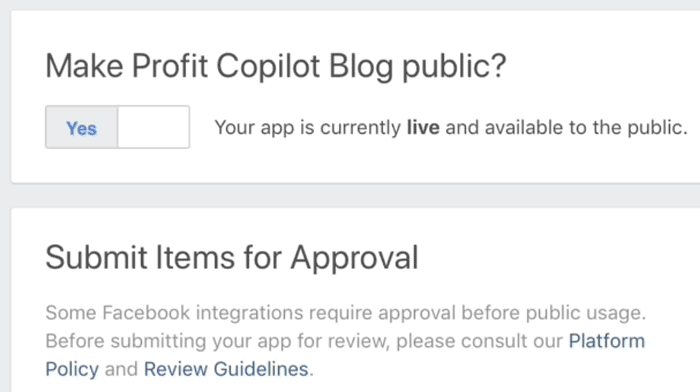Click the Submit Items for Approval heading
Screen dimensions: 700x392
(x=232, y=258)
